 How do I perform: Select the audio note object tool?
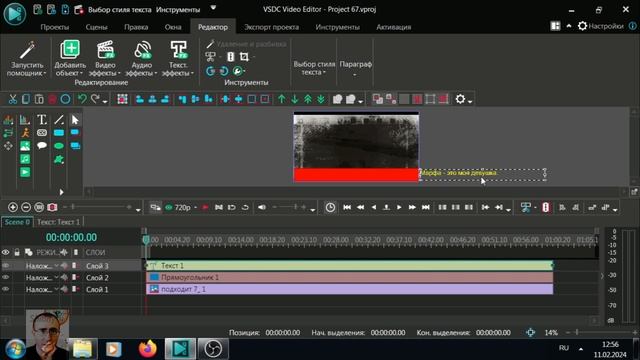click(x=25, y=159)
